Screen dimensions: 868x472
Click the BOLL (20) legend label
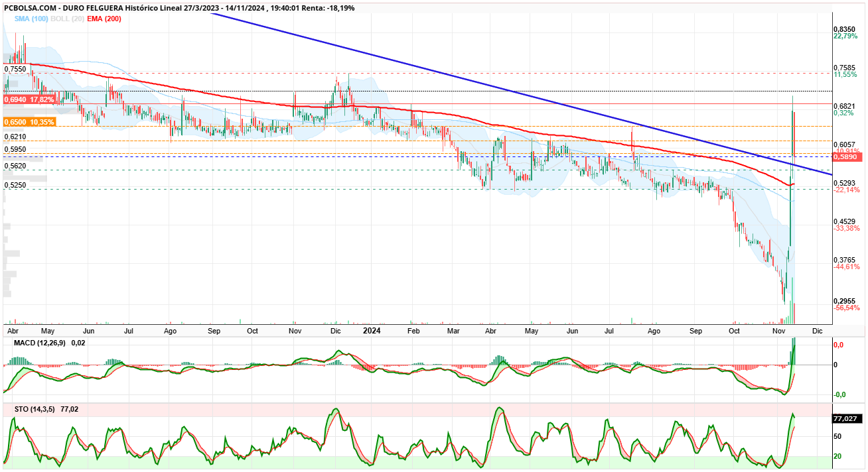click(69, 19)
